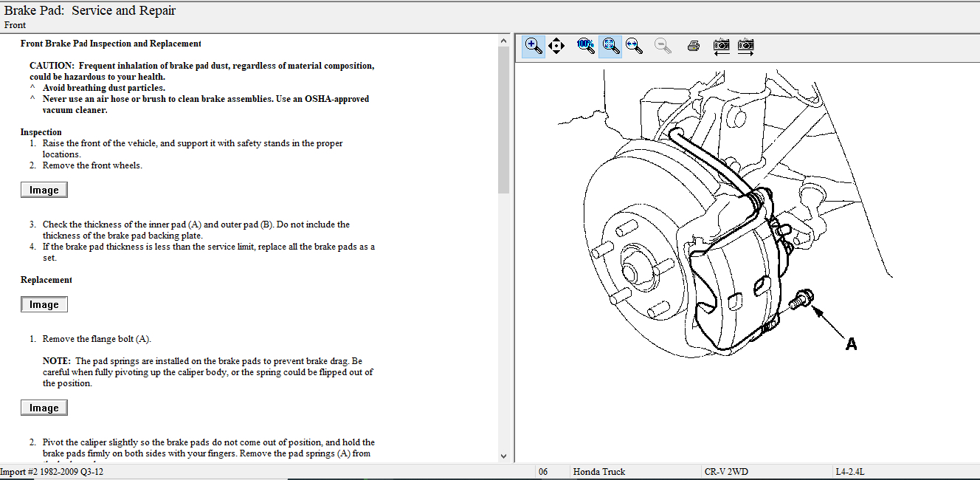Click 'Honda Truck' in the status bar

point(598,471)
